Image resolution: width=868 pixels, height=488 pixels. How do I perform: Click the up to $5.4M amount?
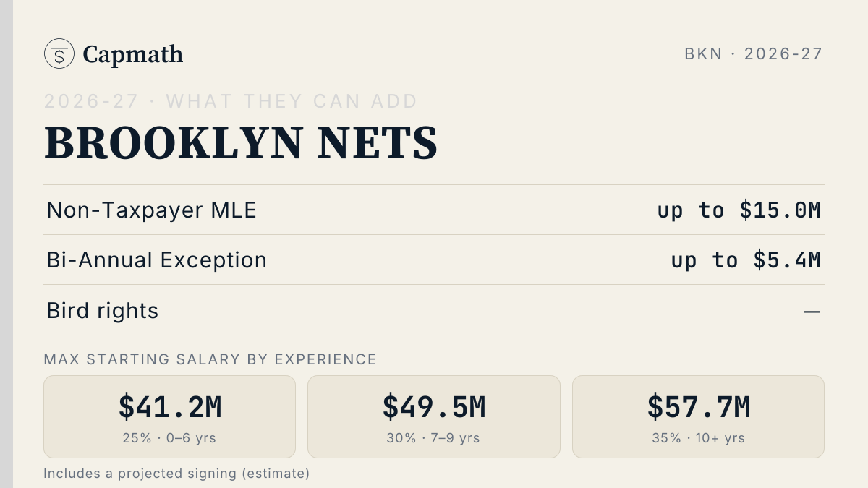[x=746, y=260]
